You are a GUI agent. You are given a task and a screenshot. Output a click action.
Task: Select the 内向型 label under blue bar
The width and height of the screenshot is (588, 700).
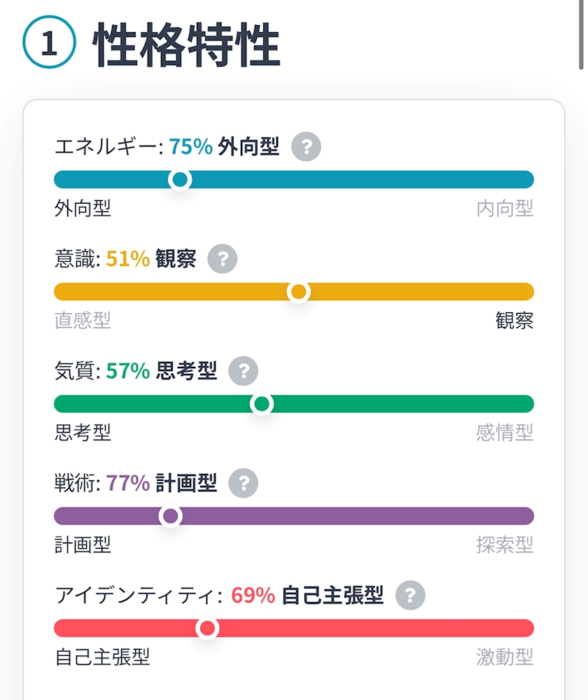point(505,209)
